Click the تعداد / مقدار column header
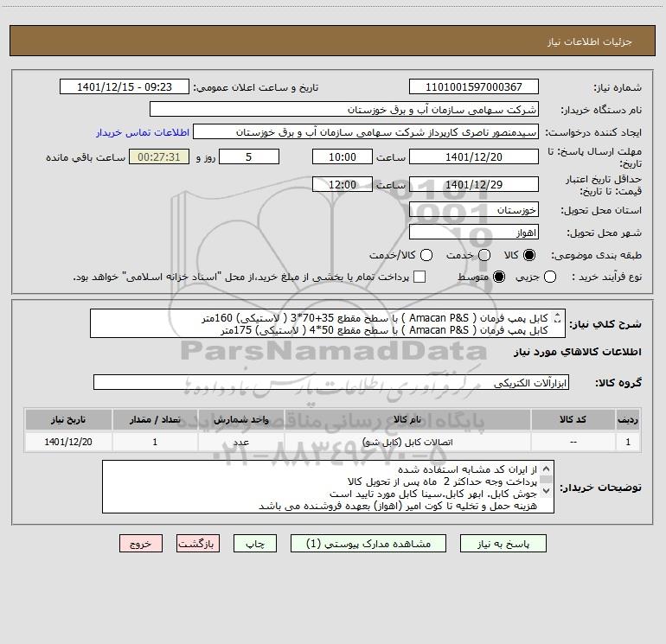The image size is (666, 644). pyautogui.click(x=155, y=419)
